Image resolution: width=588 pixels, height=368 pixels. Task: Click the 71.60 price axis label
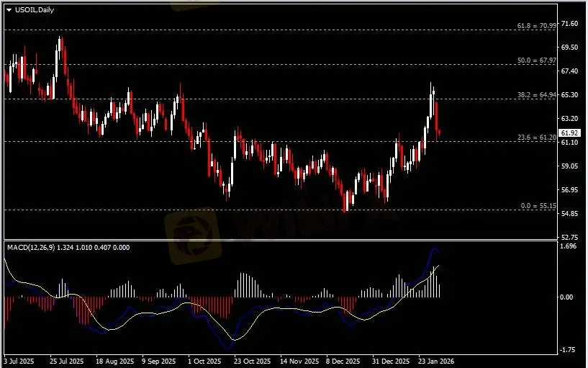point(569,24)
